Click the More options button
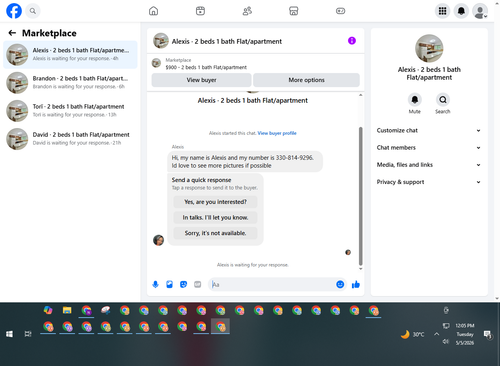 306,80
